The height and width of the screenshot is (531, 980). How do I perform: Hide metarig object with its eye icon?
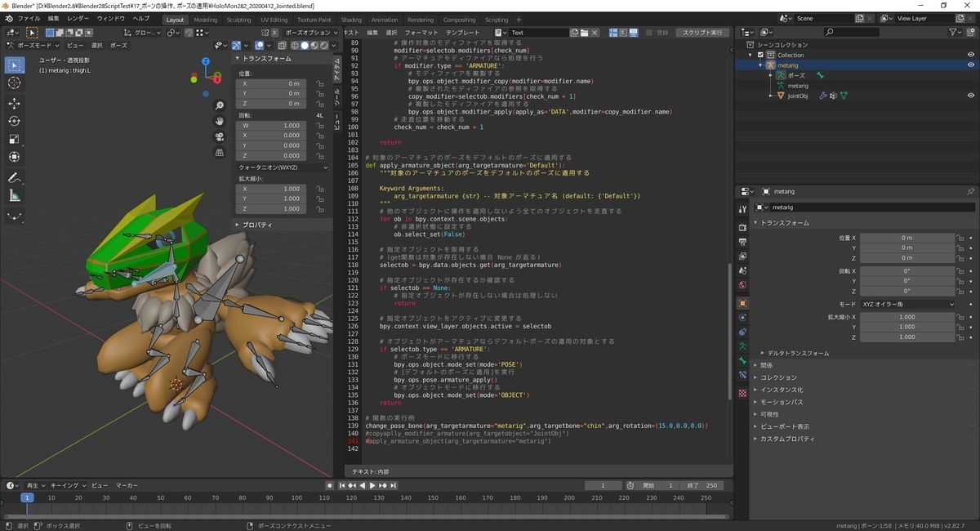971,65
